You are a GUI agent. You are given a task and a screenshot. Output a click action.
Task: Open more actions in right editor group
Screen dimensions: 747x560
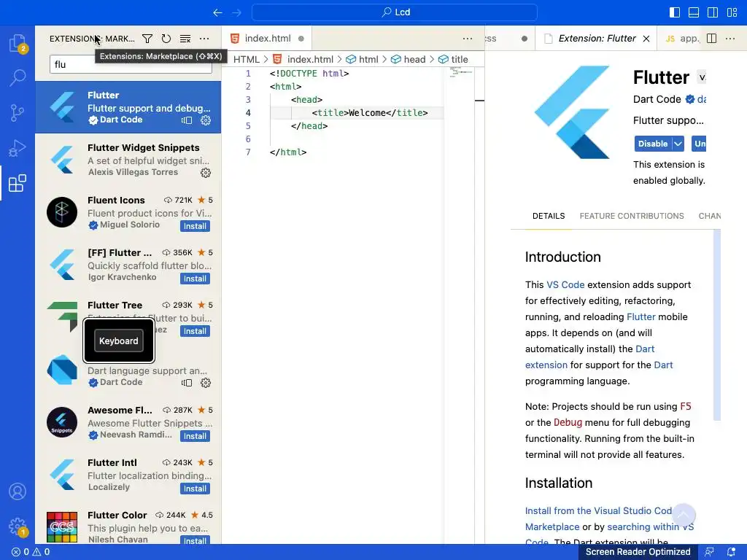point(730,39)
